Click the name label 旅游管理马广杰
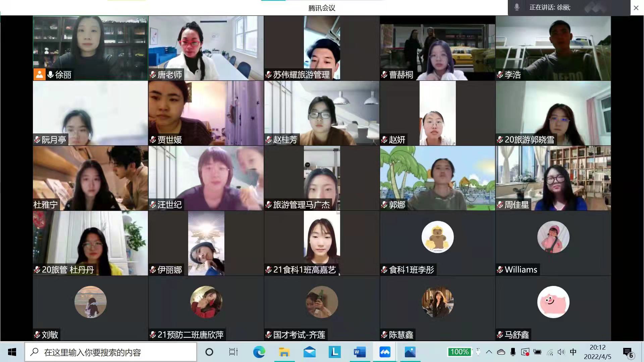Image resolution: width=644 pixels, height=362 pixels. [301, 204]
